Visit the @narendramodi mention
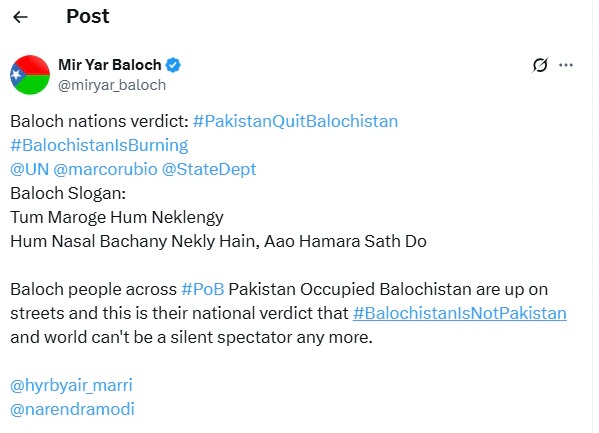 [x=73, y=409]
